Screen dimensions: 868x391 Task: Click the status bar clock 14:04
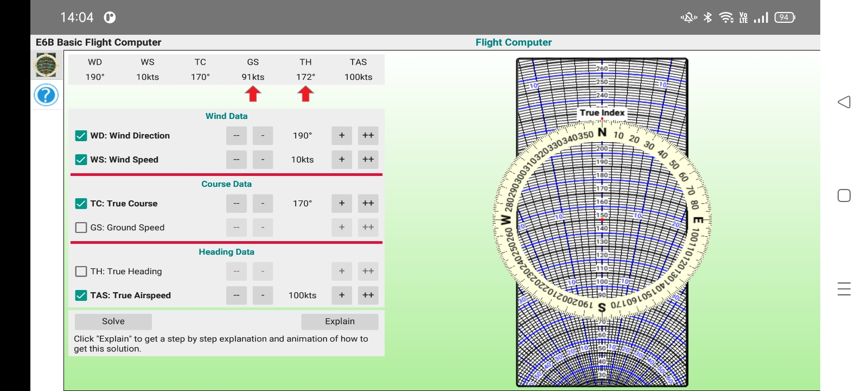point(77,17)
